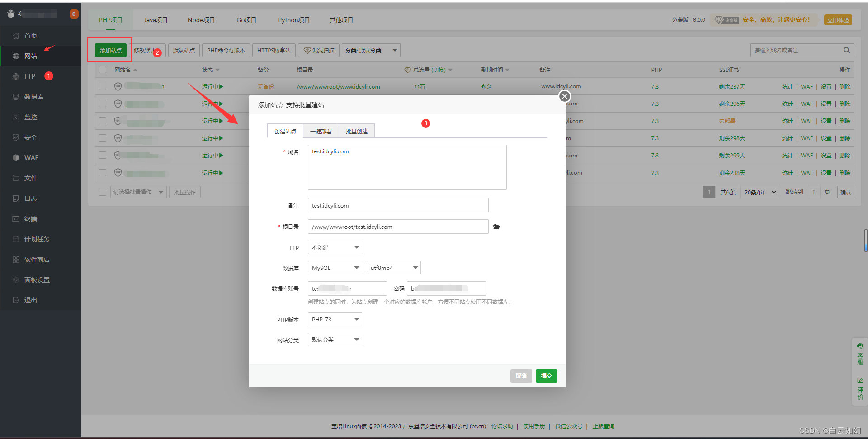Click the 退出 logout sidebar icon
The image size is (868, 439).
tap(16, 300)
